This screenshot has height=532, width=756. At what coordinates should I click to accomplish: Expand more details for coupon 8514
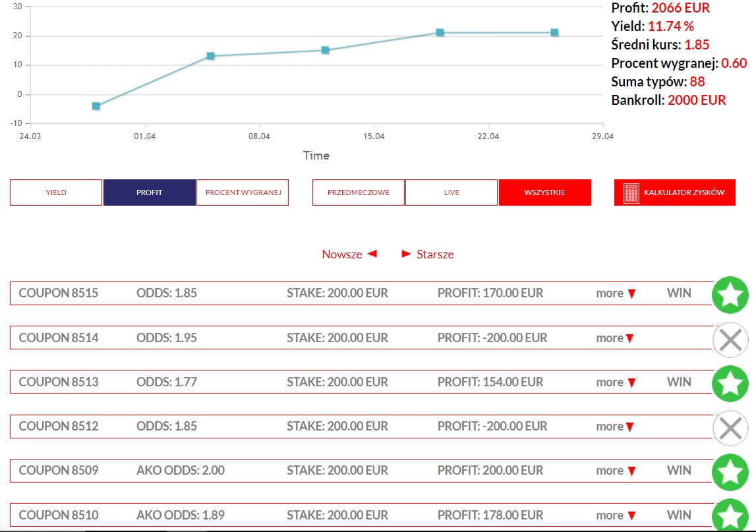tap(614, 338)
